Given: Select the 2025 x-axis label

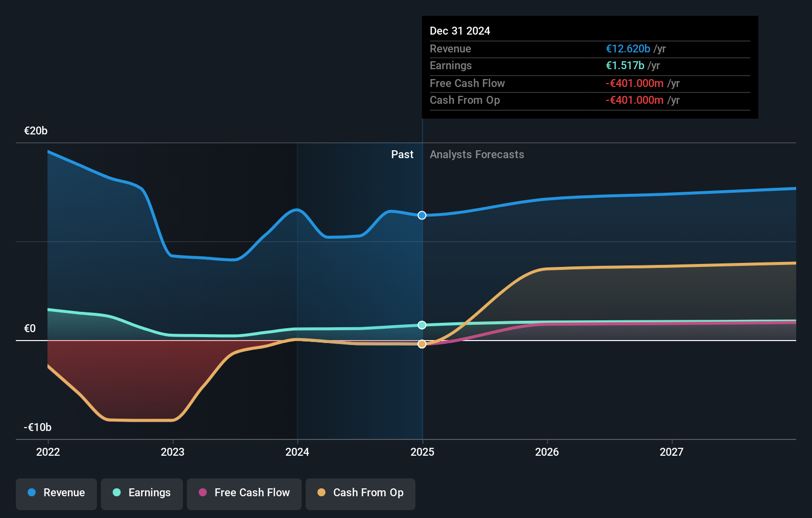Looking at the screenshot, I should point(422,452).
